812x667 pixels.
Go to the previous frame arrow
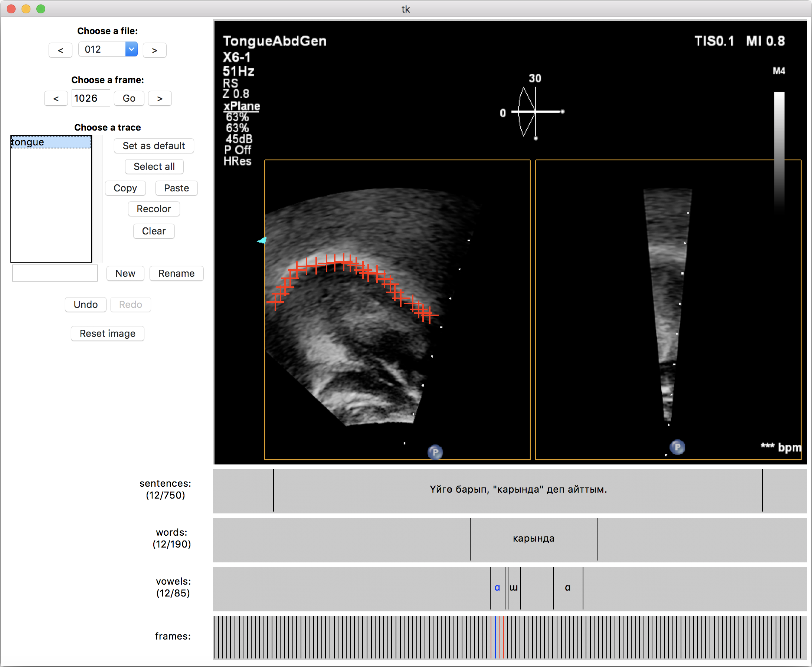pyautogui.click(x=56, y=99)
